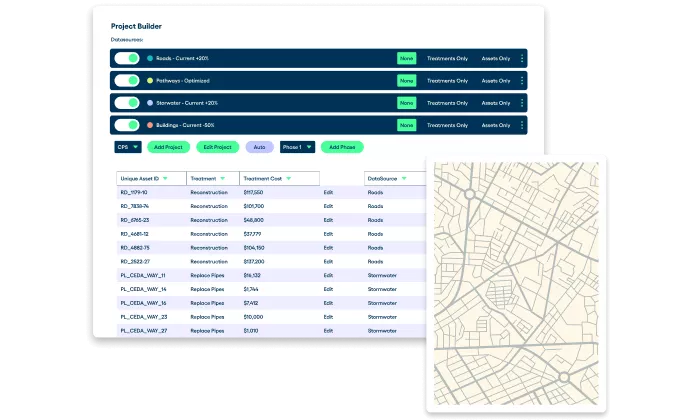Viewport: 700px width, 420px height.
Task: Click the Unique Asset ID filter arrow
Action: (165, 179)
